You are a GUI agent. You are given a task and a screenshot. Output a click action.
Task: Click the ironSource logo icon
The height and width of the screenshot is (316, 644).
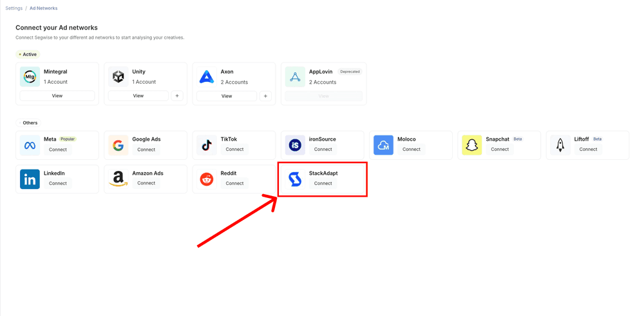click(x=296, y=145)
